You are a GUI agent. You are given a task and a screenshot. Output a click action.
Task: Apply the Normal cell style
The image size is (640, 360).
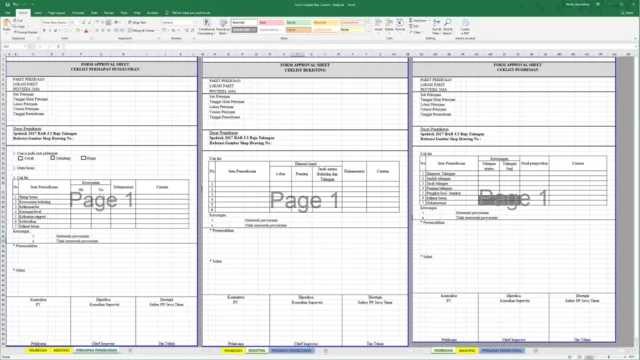(x=244, y=22)
